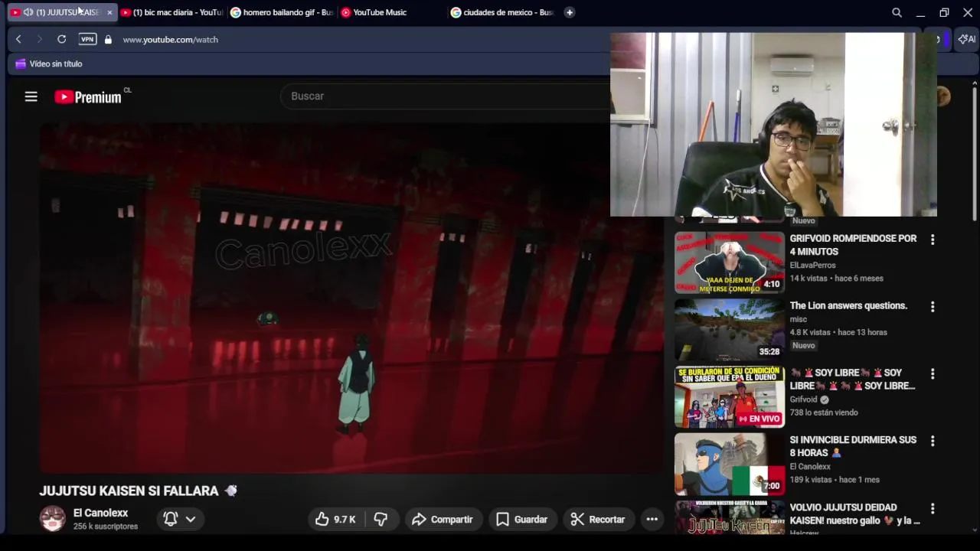This screenshot has width=980, height=551.
Task: Click the browser back arrow
Action: coord(18,39)
